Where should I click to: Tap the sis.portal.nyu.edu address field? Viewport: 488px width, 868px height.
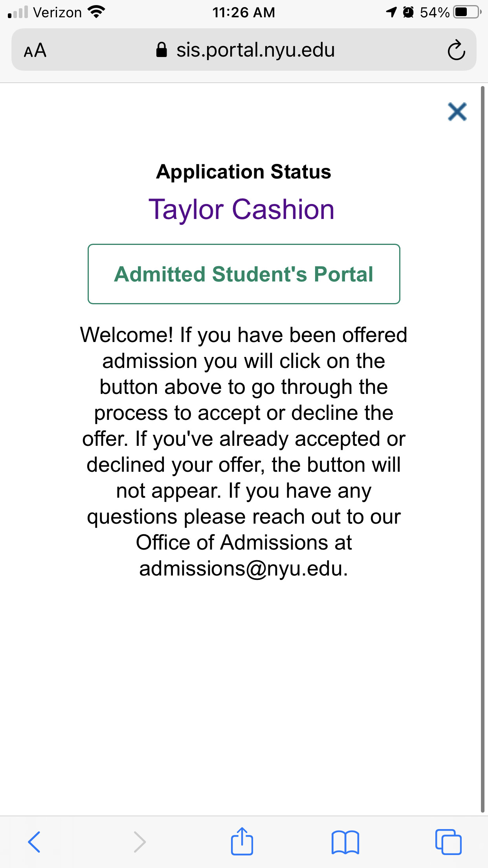point(255,50)
